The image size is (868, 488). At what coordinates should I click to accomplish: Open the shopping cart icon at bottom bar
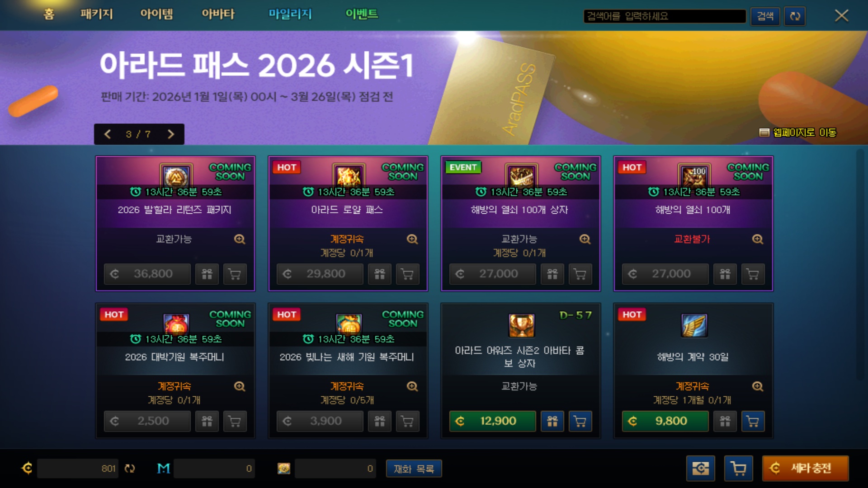pos(738,469)
